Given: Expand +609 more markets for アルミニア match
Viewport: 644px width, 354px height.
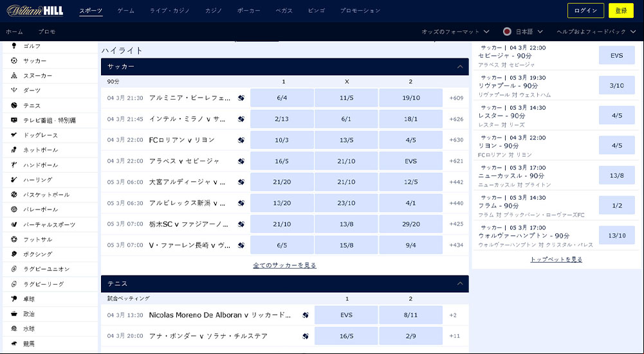Looking at the screenshot, I should (456, 98).
